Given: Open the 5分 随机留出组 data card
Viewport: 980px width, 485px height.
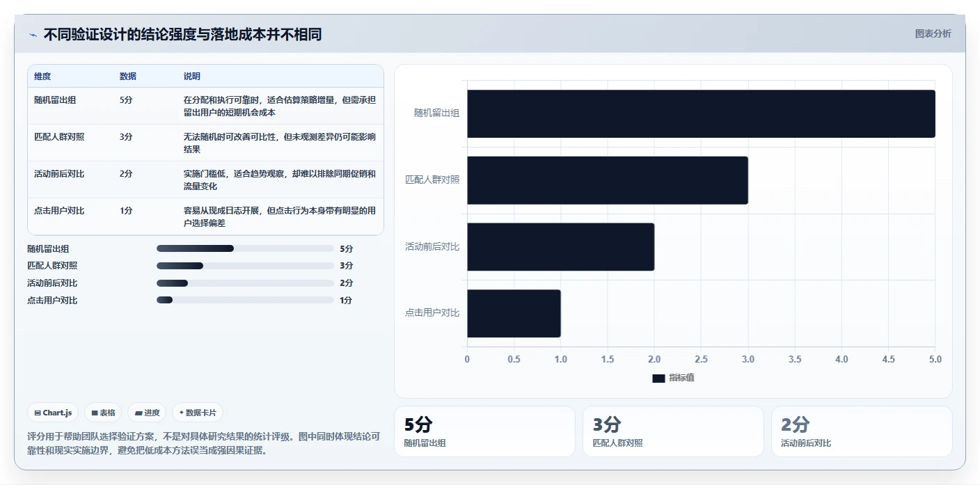Looking at the screenshot, I should pos(484,431).
